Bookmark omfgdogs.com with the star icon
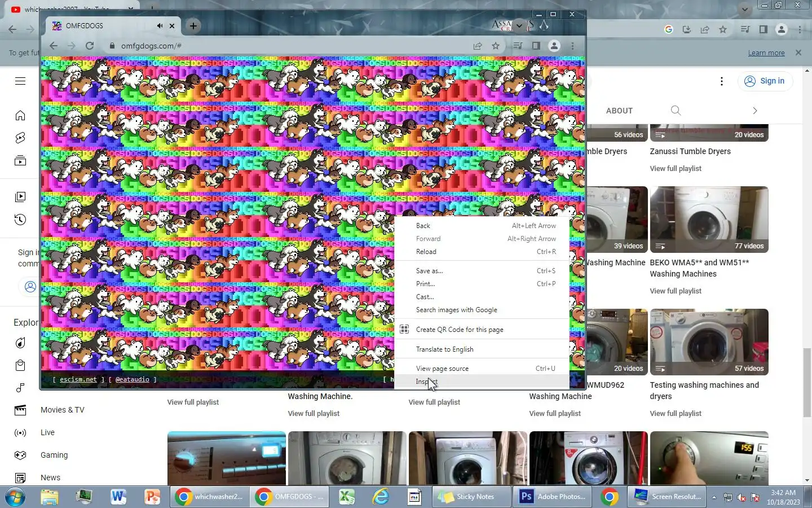Image resolution: width=812 pixels, height=508 pixels. (x=496, y=46)
